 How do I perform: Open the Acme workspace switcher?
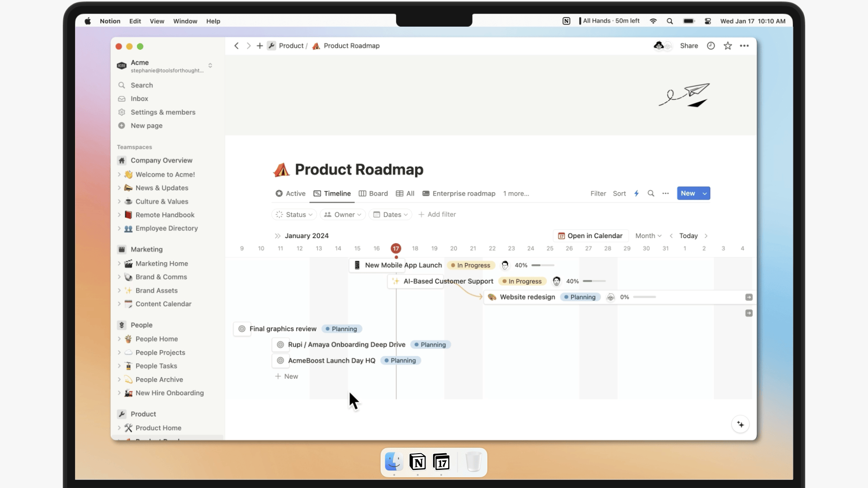(x=165, y=66)
